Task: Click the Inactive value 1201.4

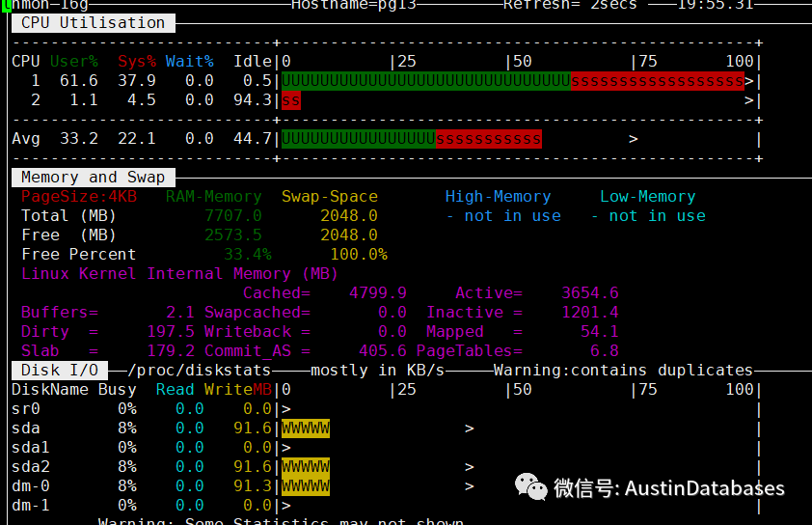Action: tap(590, 313)
